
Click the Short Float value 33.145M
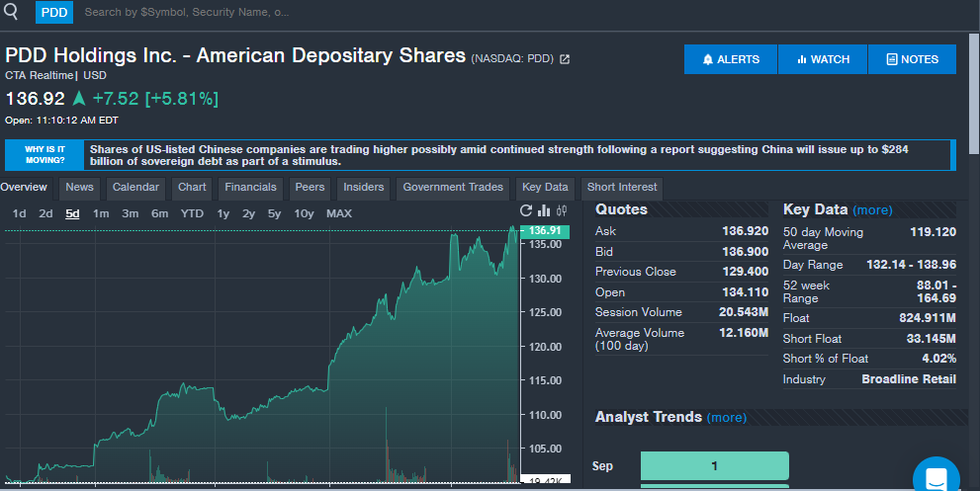[x=932, y=339]
